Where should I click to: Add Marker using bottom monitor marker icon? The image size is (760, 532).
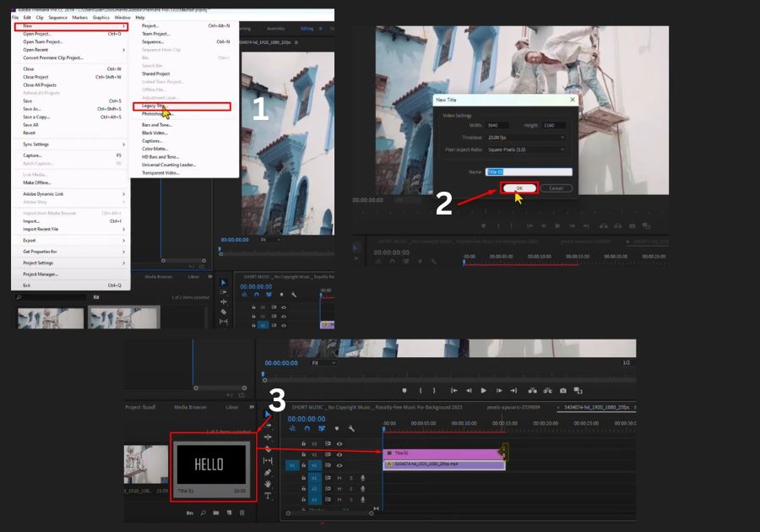pyautogui.click(x=404, y=390)
